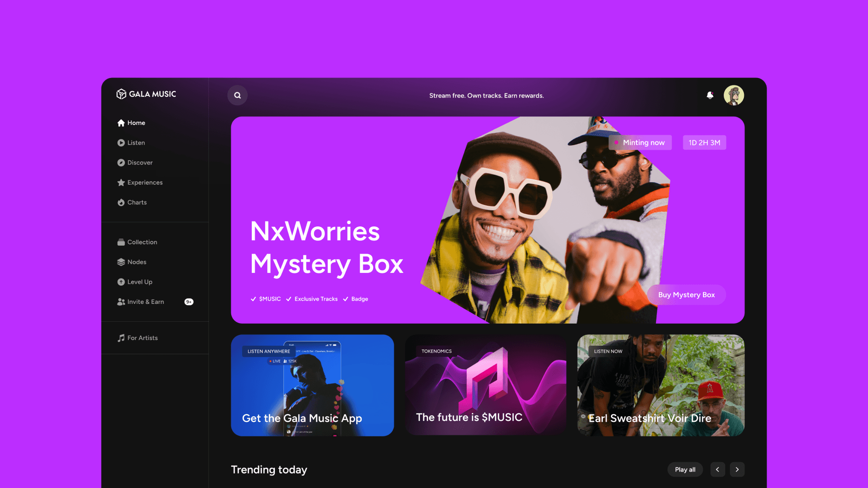Click the For Artists music note icon
868x488 pixels.
coord(121,338)
